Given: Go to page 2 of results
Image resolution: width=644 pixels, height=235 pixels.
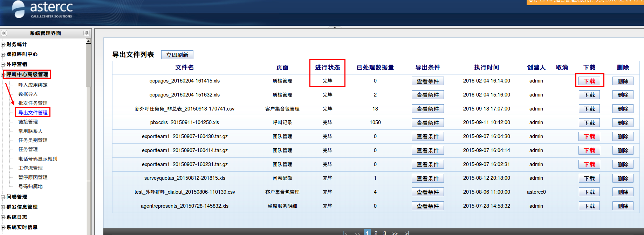Looking at the screenshot, I should (x=376, y=233).
